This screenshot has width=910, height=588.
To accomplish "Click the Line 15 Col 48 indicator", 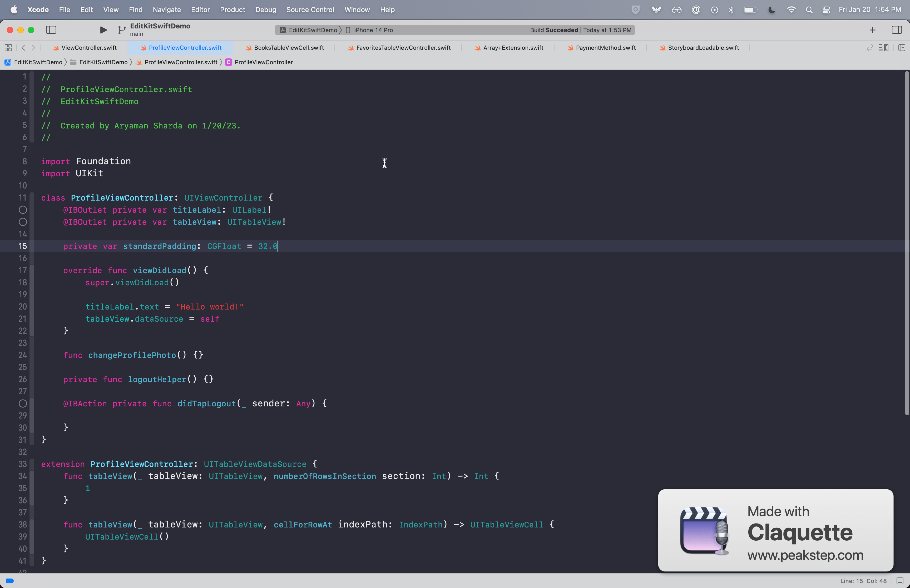I will (863, 581).
